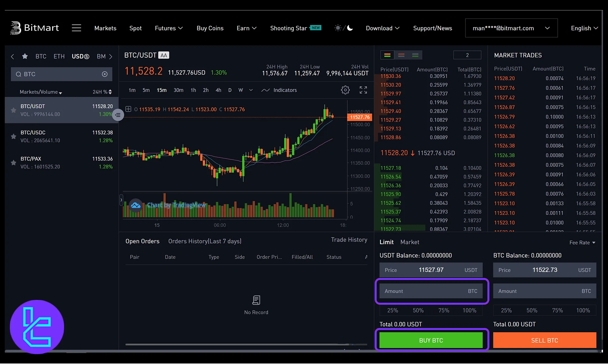Viewport: 608px width, 364px height.
Task: Click SELL BTC button
Action: pos(544,340)
